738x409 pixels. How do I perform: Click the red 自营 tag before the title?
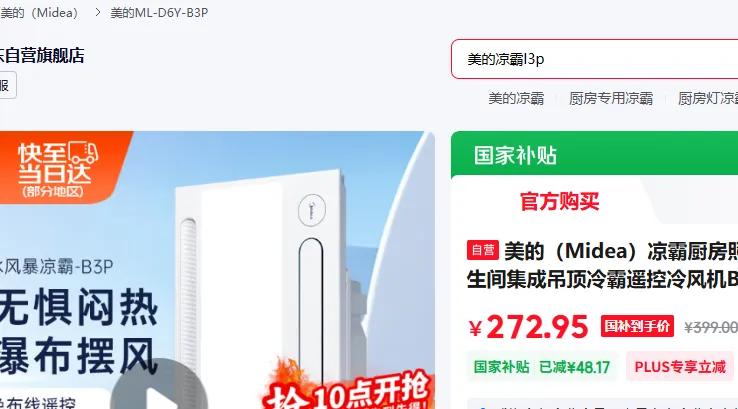(x=482, y=250)
